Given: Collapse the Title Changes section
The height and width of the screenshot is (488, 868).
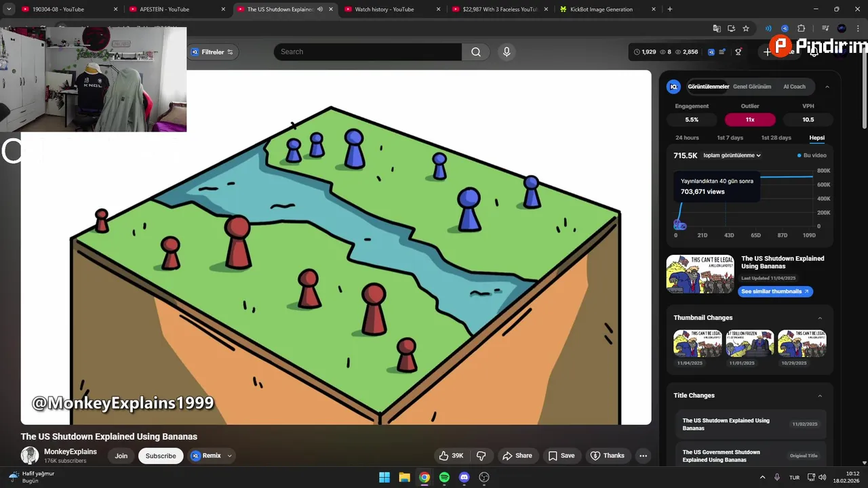Looking at the screenshot, I should click(x=819, y=396).
